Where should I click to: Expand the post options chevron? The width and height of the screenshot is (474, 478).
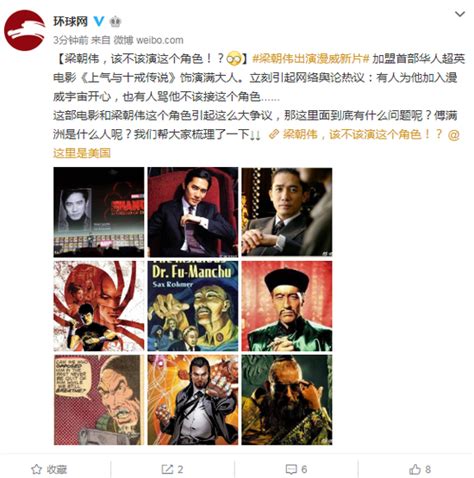pyautogui.click(x=460, y=14)
